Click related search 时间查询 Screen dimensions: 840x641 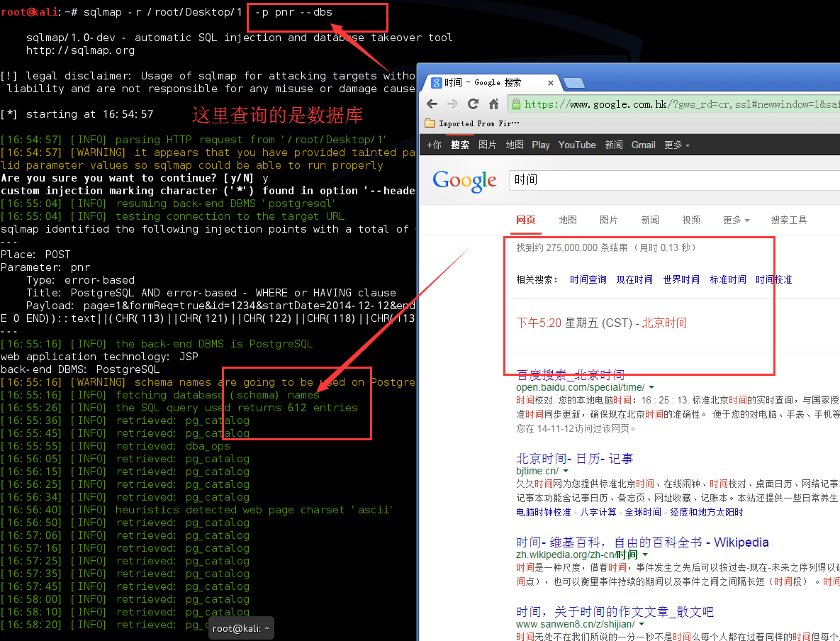tap(588, 279)
